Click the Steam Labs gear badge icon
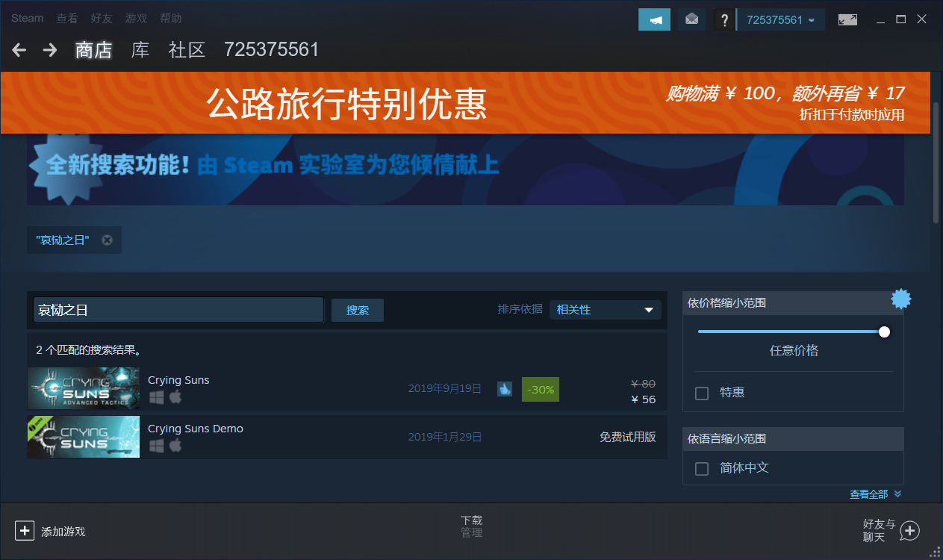Image resolution: width=943 pixels, height=560 pixels. (901, 299)
